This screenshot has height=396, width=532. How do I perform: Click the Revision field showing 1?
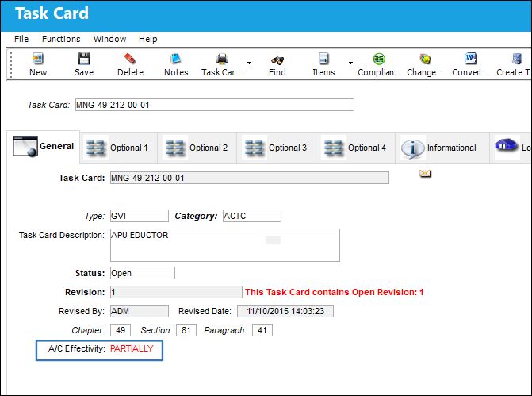pos(176,292)
